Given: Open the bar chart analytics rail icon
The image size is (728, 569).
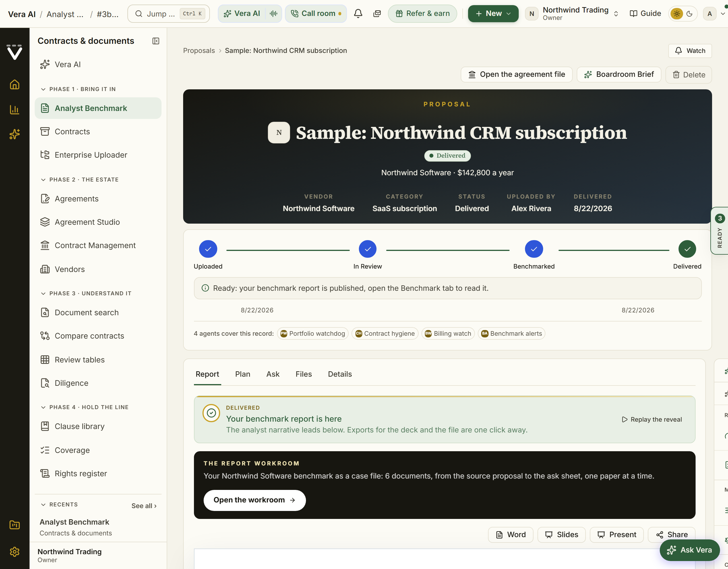Looking at the screenshot, I should point(14,110).
